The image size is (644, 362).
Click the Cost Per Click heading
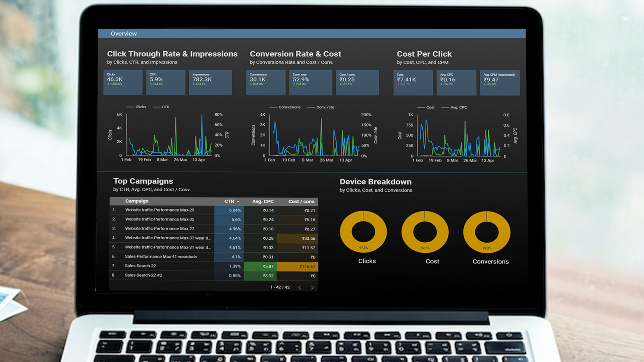424,54
